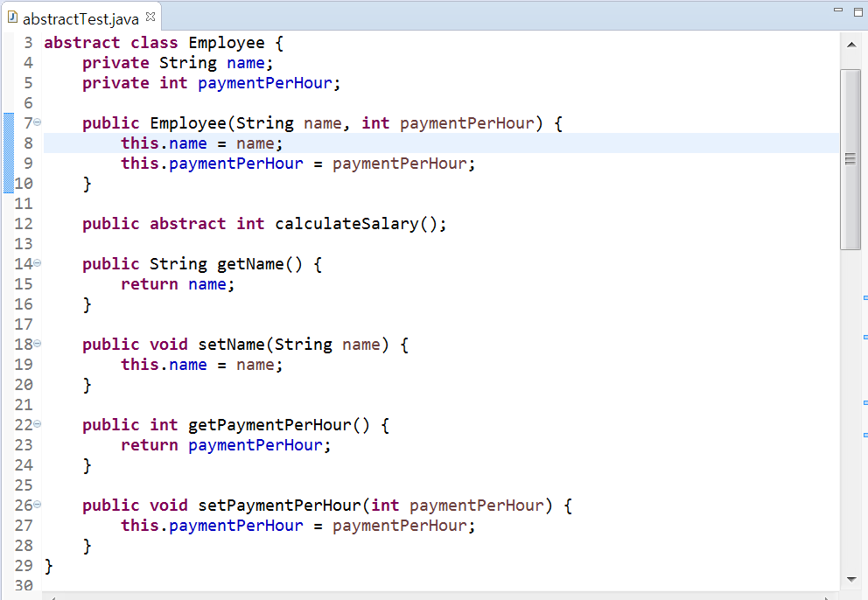This screenshot has width=868, height=600.
Task: Click setPaymentPerHour method name on line 26
Action: tap(279, 506)
